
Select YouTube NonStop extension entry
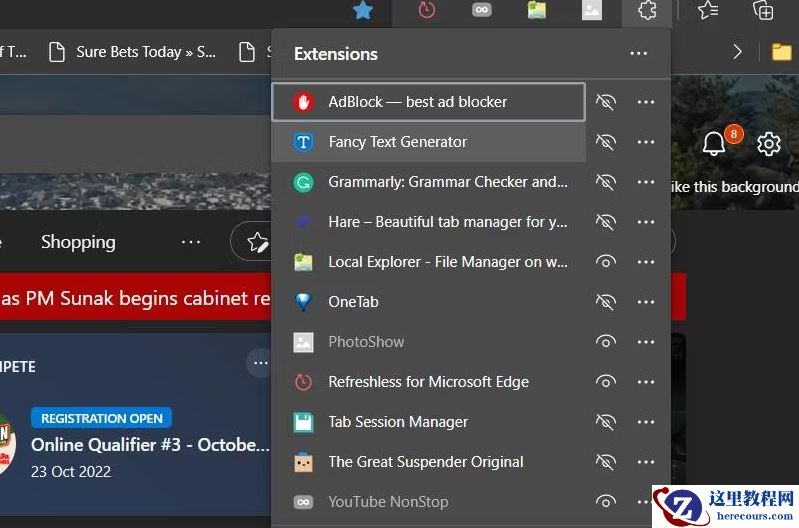[429, 502]
